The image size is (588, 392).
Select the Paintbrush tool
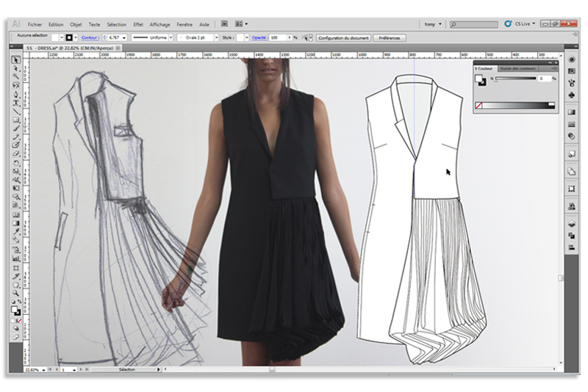pyautogui.click(x=15, y=128)
